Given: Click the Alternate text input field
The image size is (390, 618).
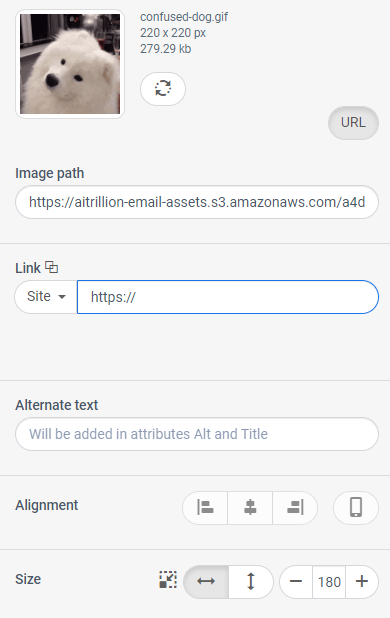Looking at the screenshot, I should [x=197, y=434].
